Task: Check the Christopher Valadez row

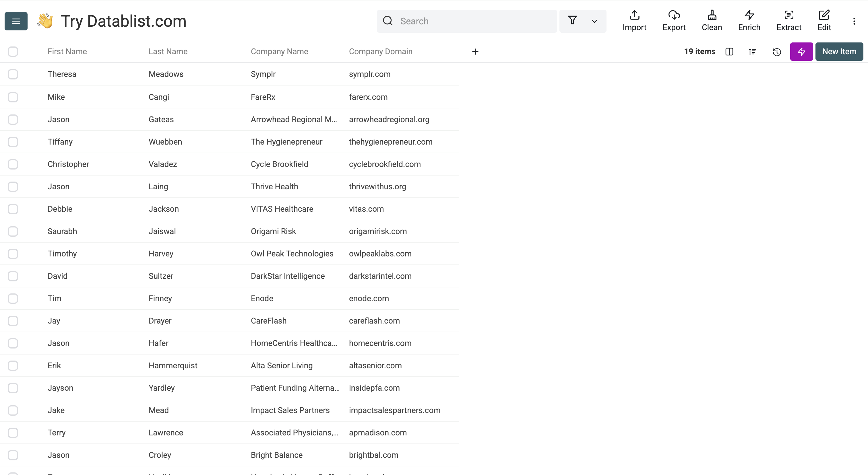Action: tap(13, 164)
